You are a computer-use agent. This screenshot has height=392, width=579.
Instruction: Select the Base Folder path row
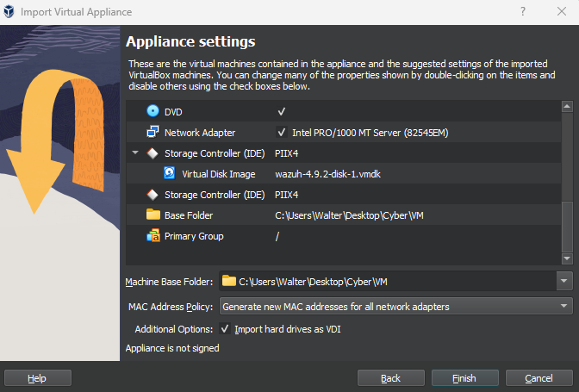[349, 215]
